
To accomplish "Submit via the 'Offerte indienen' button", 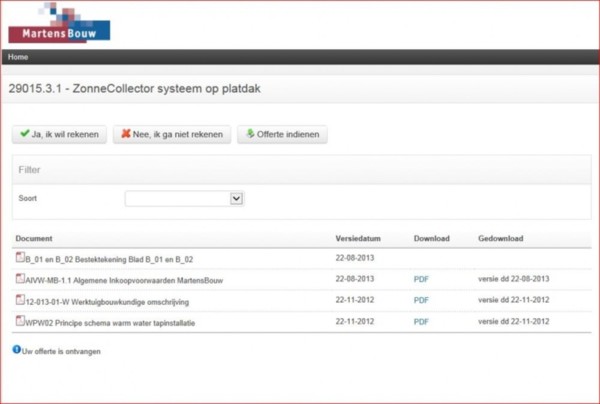I will point(282,134).
